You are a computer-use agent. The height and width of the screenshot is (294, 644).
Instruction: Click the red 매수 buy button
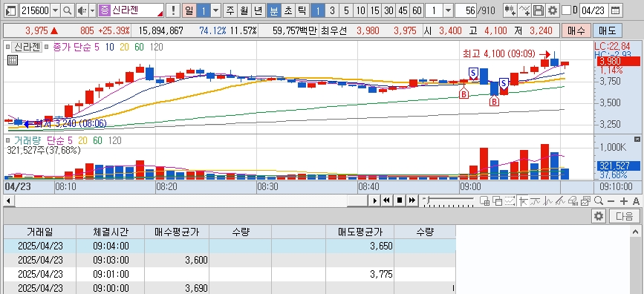pos(576,30)
